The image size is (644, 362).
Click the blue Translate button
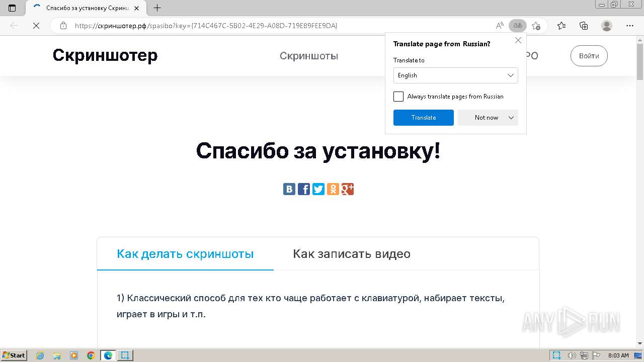(x=424, y=118)
